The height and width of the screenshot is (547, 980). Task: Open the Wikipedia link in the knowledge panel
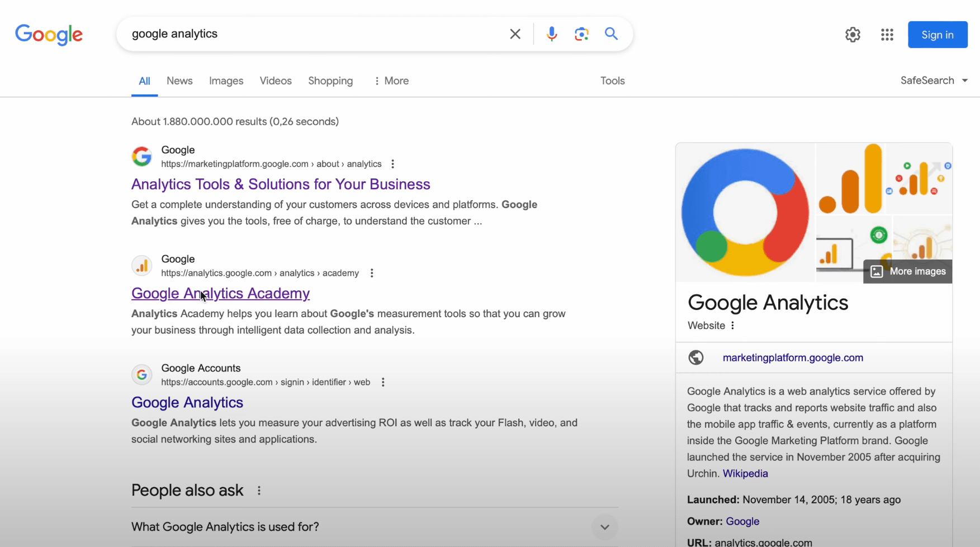745,473
